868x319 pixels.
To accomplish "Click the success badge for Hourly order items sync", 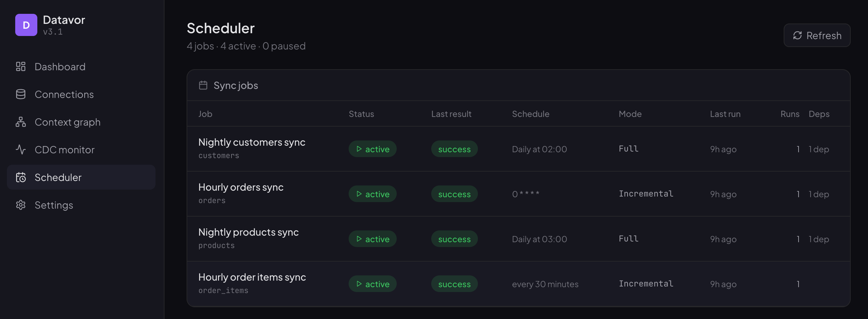I will (454, 284).
